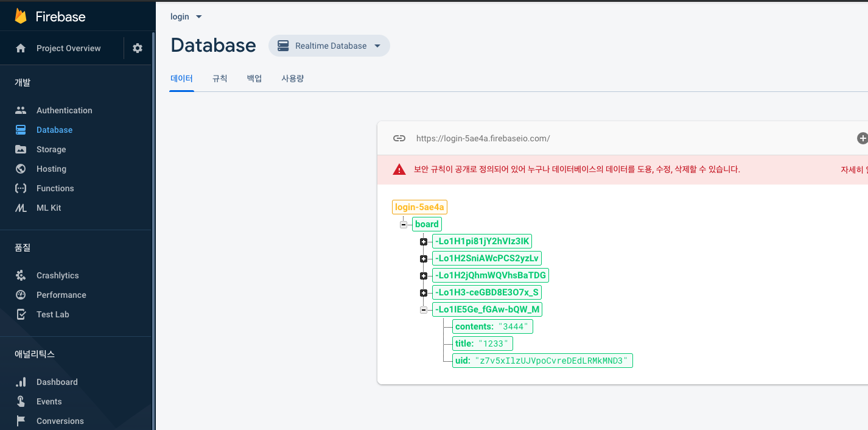The height and width of the screenshot is (430, 868).
Task: Click the Authentication people icon
Action: pyautogui.click(x=21, y=110)
